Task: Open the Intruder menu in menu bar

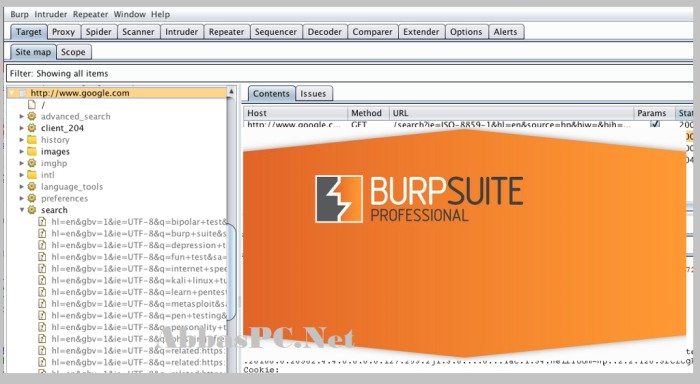Action: point(51,14)
